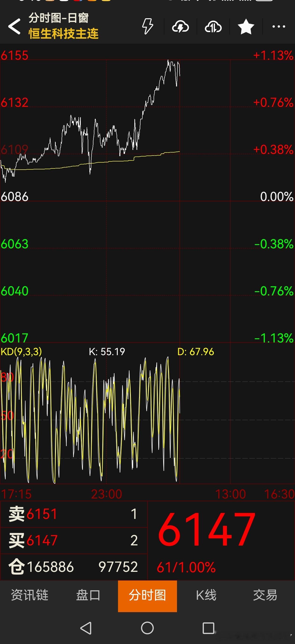Tap the 6040 price axis label

pos(15,291)
